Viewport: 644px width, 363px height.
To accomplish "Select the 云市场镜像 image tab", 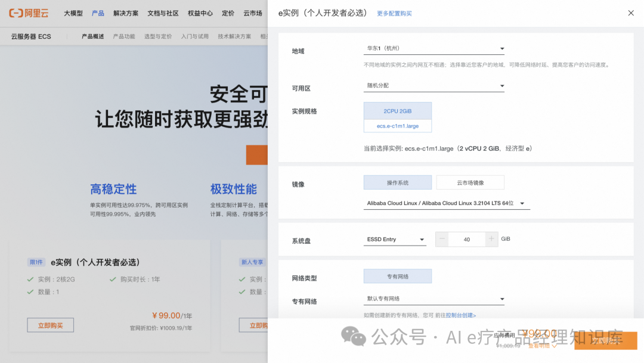I will (x=470, y=183).
